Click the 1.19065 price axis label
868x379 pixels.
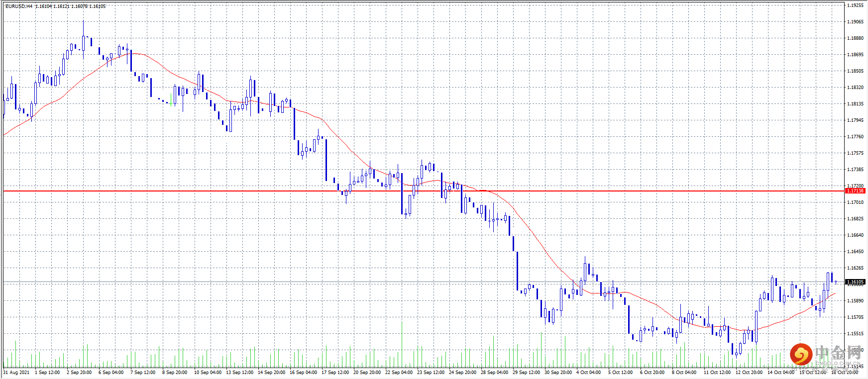856,22
